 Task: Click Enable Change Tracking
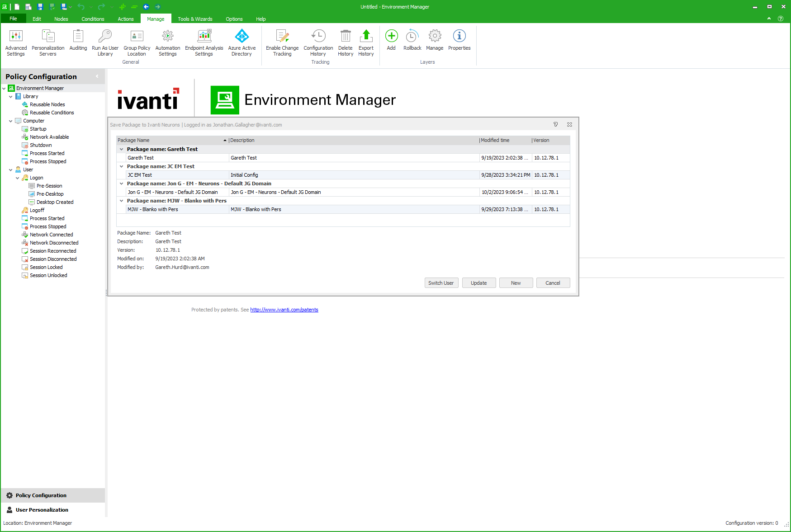click(282, 43)
